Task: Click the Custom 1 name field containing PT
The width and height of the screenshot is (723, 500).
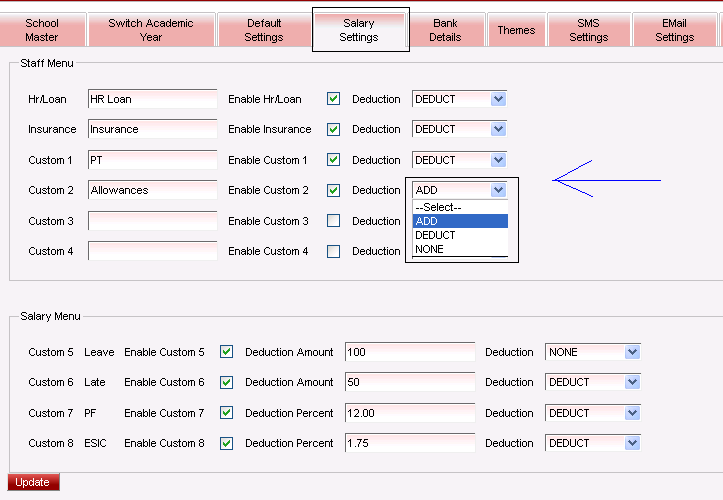Action: [x=152, y=160]
